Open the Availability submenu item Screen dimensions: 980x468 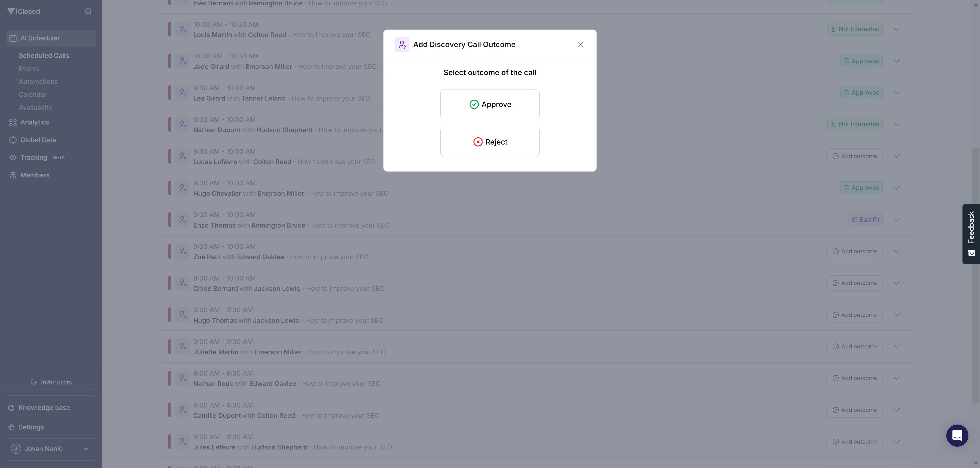click(35, 107)
